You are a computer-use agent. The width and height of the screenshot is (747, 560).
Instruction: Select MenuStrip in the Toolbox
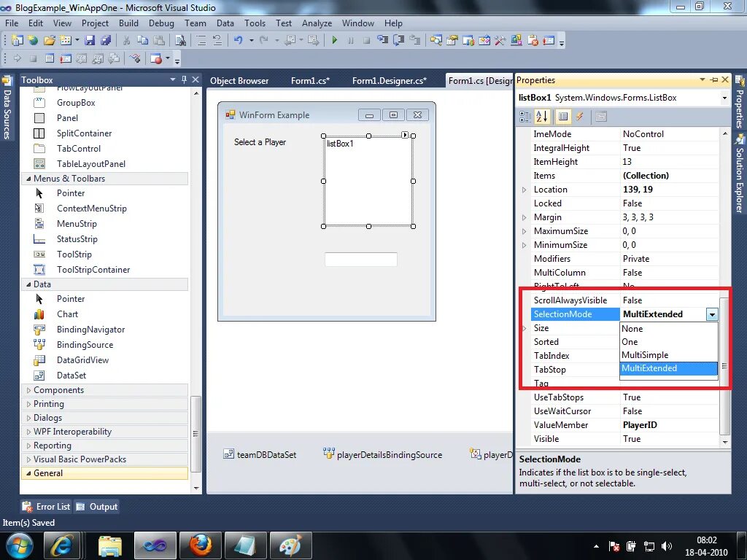[76, 223]
